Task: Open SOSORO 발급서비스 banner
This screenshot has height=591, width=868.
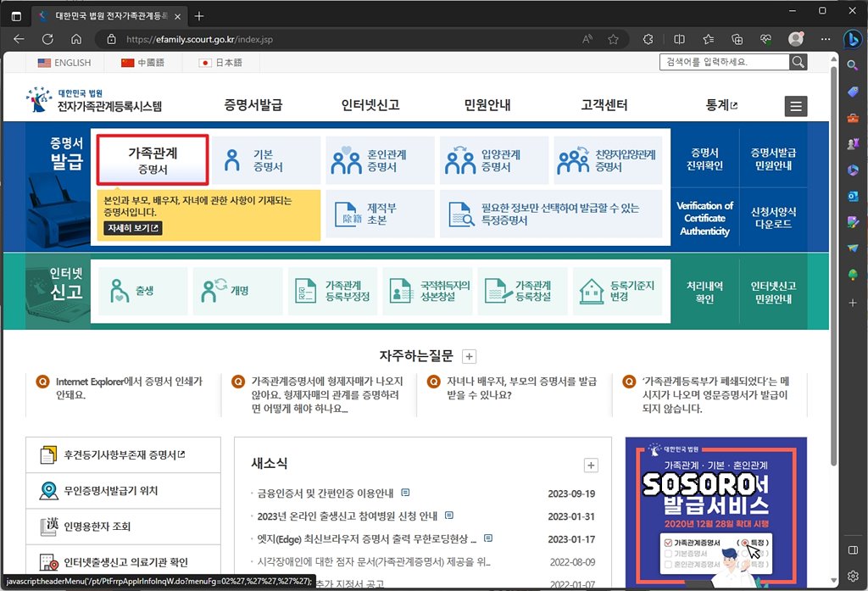Action: click(715, 512)
